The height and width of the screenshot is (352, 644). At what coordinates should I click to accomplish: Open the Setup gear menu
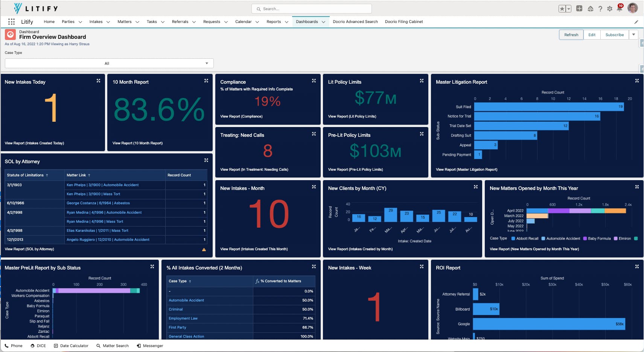point(610,9)
